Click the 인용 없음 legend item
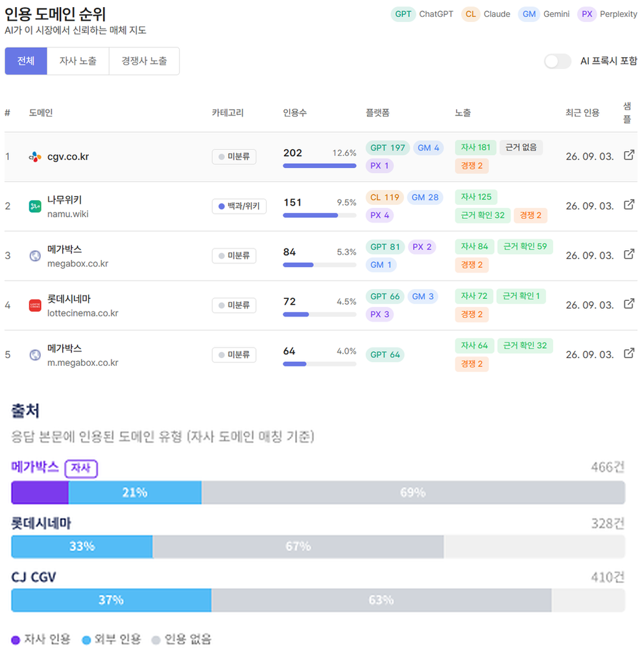644x664 pixels. 181,639
